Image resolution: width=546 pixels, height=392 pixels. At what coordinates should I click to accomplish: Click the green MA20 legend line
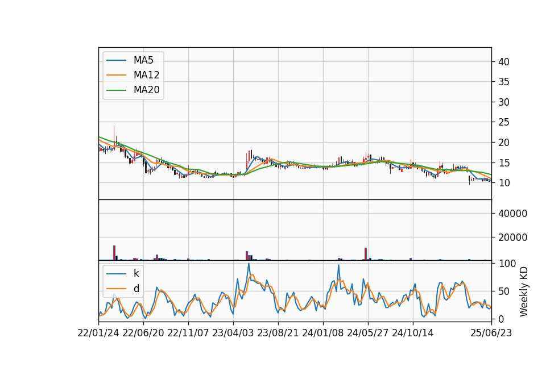coord(116,90)
